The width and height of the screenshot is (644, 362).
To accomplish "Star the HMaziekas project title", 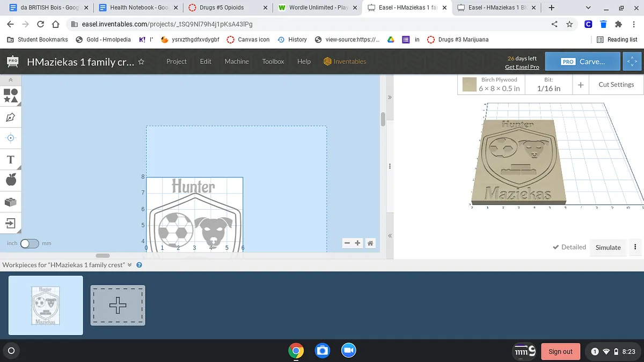I will pos(141,62).
